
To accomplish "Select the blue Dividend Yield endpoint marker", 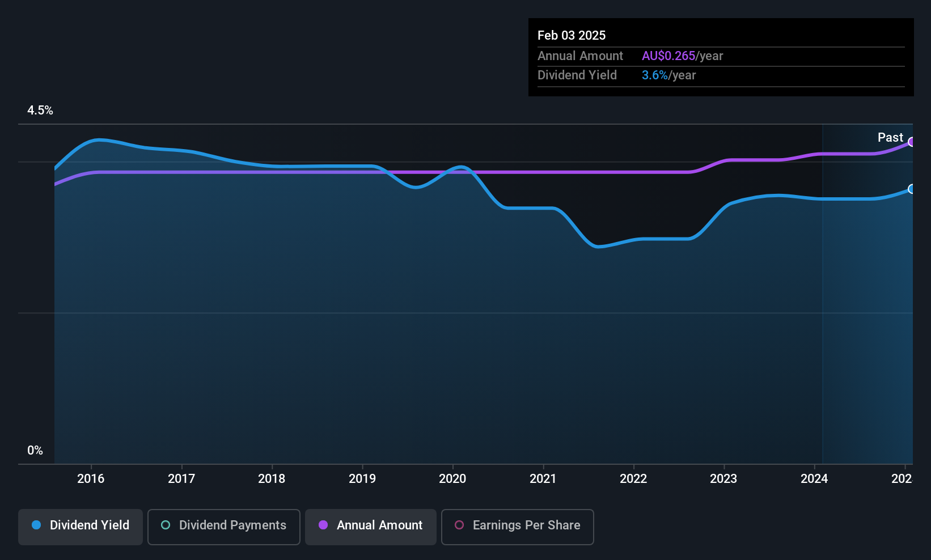I will tap(911, 189).
